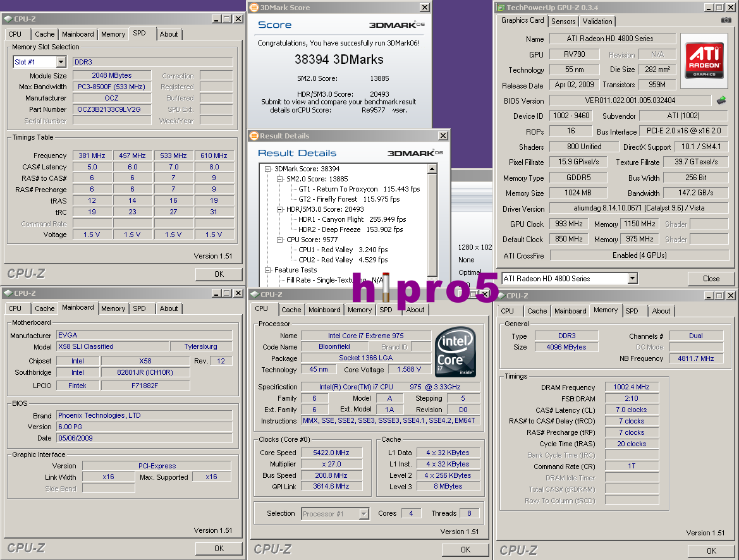Click the Intel Core i7 logo badge
This screenshot has width=739, height=560.
(455, 351)
